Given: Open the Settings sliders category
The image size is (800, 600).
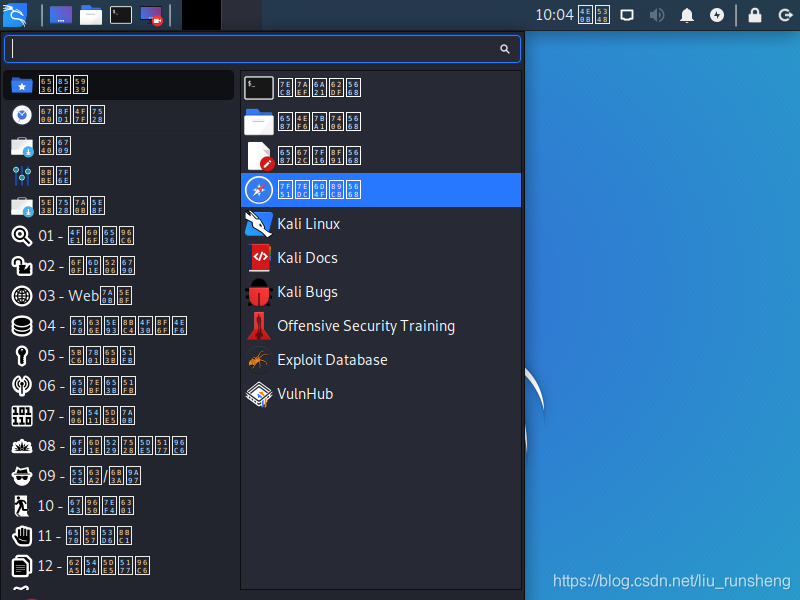Looking at the screenshot, I should coord(118,176).
